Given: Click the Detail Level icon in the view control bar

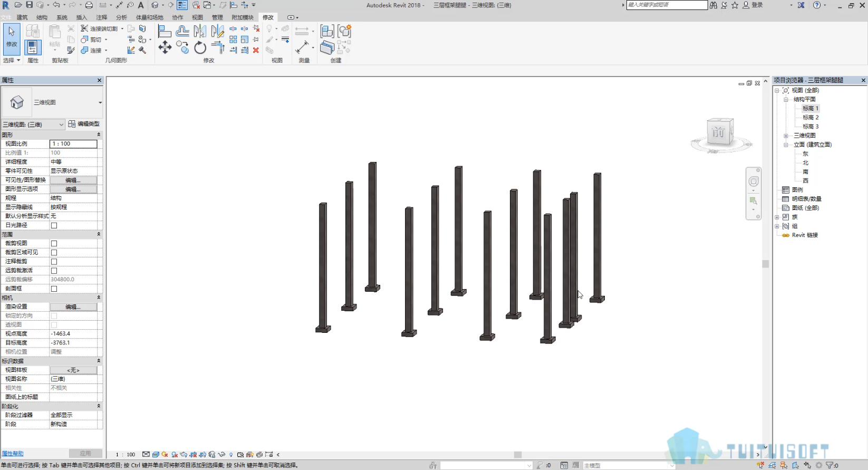Looking at the screenshot, I should [146, 454].
